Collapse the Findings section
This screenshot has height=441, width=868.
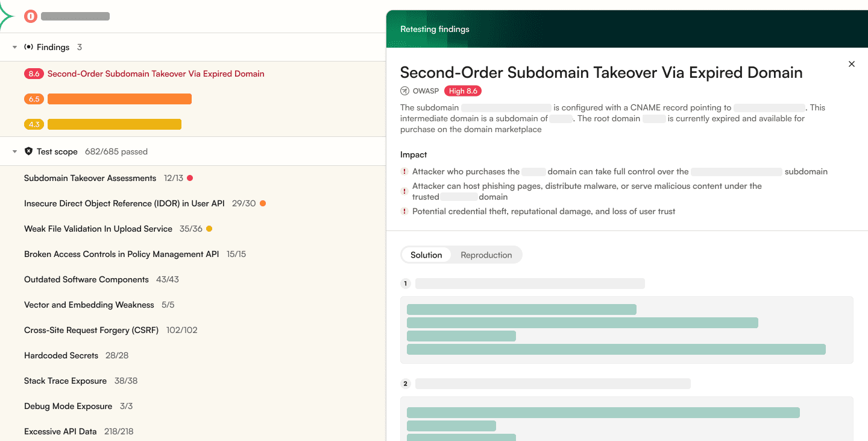tap(14, 46)
